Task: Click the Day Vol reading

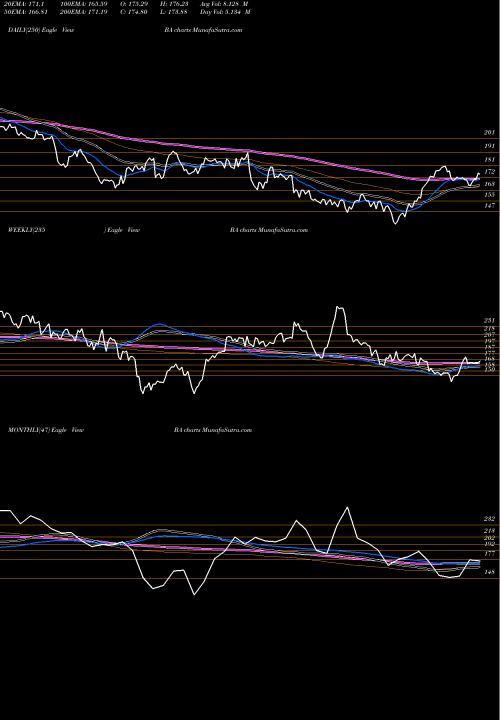Action: [225, 12]
